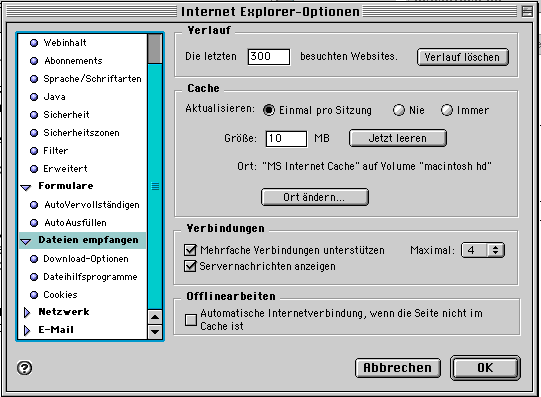Click the sidebar scrollbar up arrow
541x397 pixels.
pyautogui.click(x=155, y=317)
